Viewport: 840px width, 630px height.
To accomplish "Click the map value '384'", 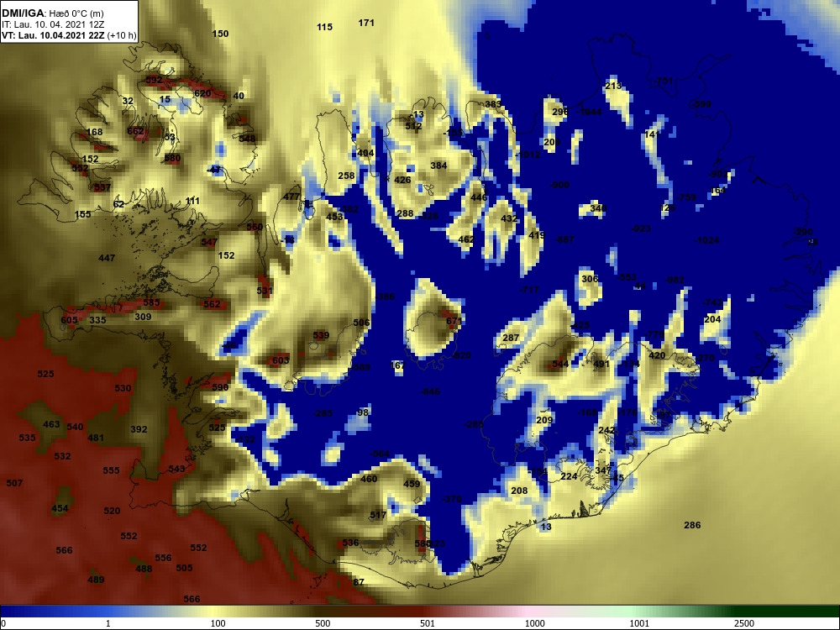I will point(438,165).
